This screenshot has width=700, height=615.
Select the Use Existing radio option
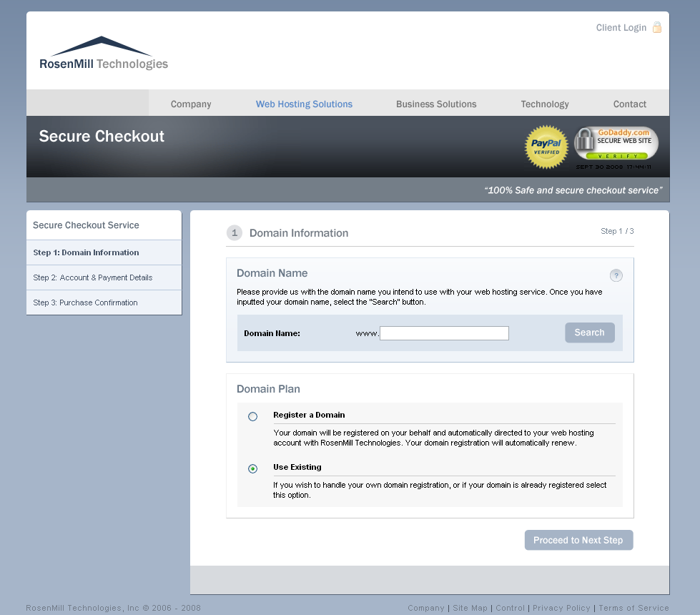coord(252,468)
